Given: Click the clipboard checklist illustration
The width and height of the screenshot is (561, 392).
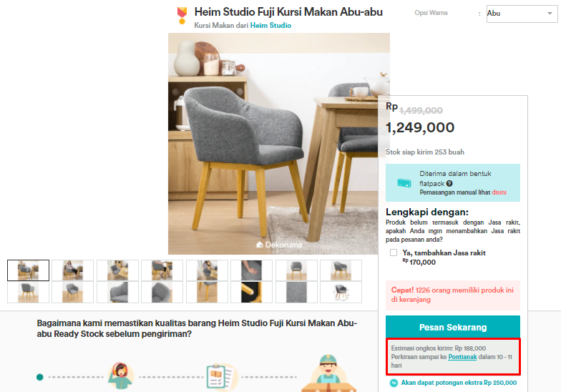Looking at the screenshot, I should click(220, 377).
